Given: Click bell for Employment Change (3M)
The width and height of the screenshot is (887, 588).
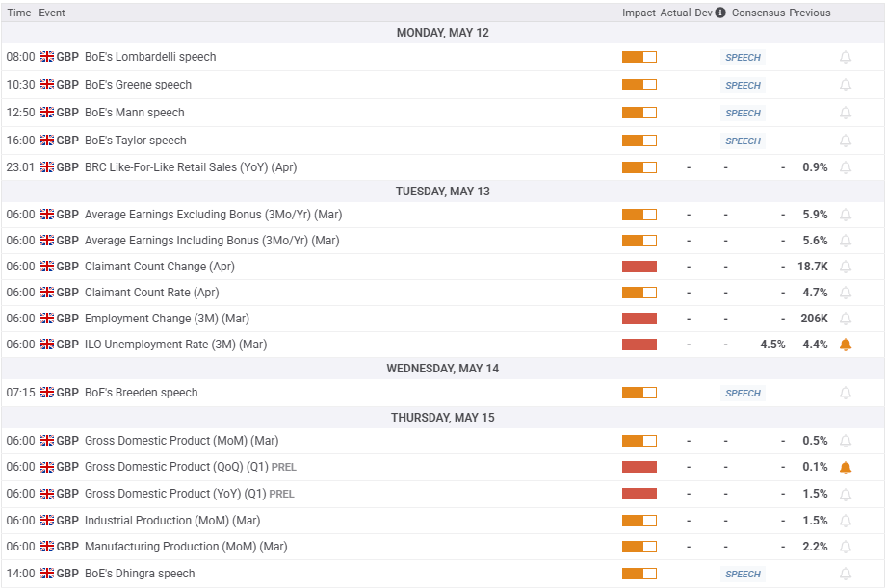Looking at the screenshot, I should pos(846,319).
